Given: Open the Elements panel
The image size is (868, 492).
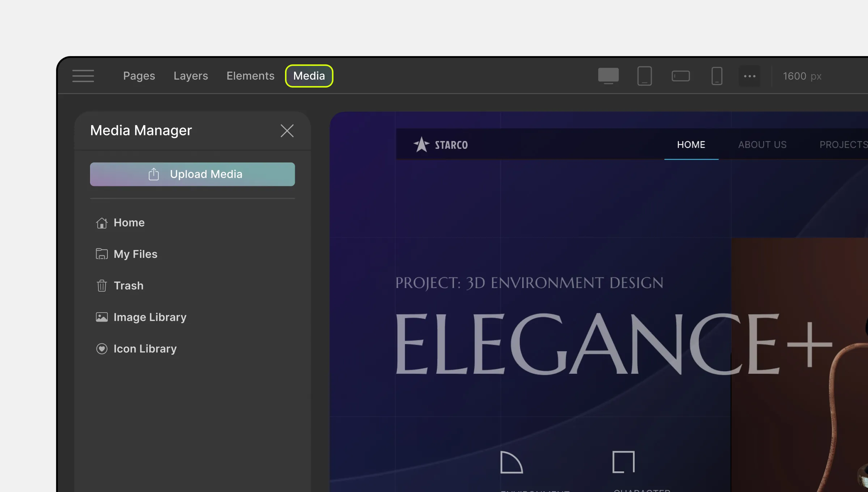Looking at the screenshot, I should (250, 76).
